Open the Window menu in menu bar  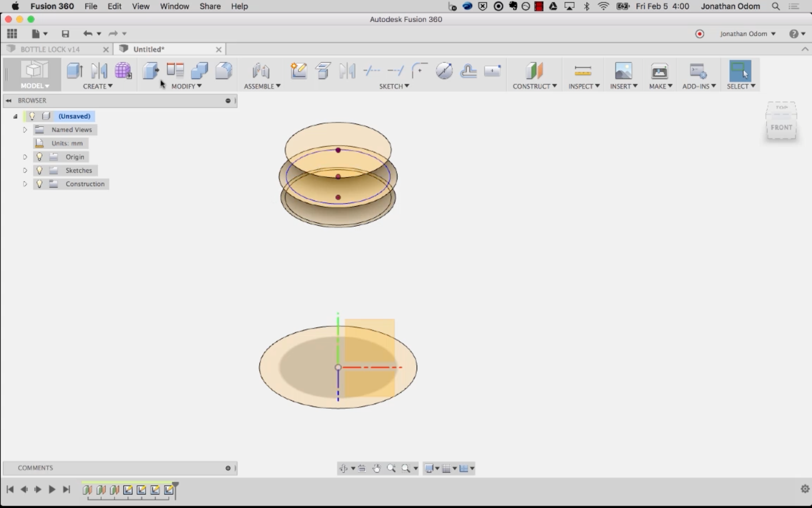point(174,6)
